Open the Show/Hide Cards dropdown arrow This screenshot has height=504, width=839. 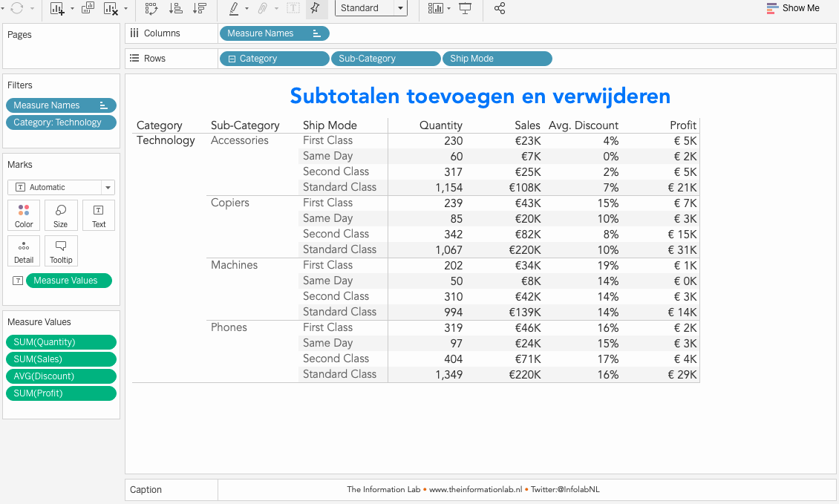(448, 8)
